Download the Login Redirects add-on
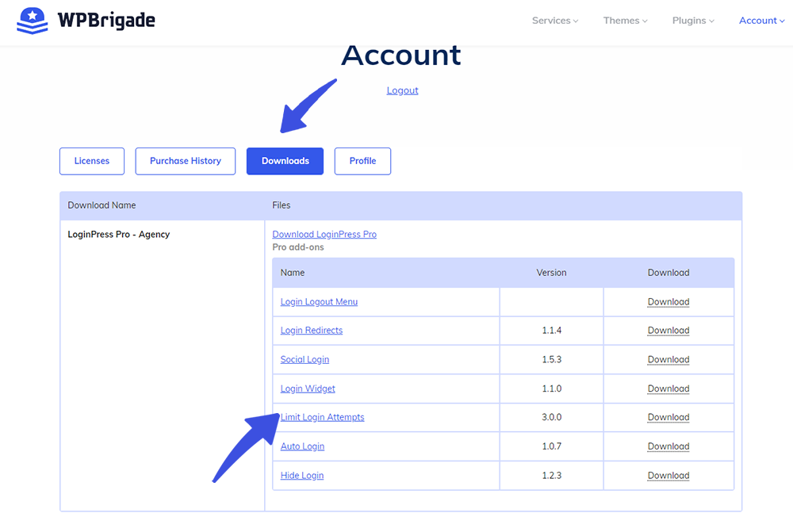This screenshot has width=793, height=532. tap(668, 331)
